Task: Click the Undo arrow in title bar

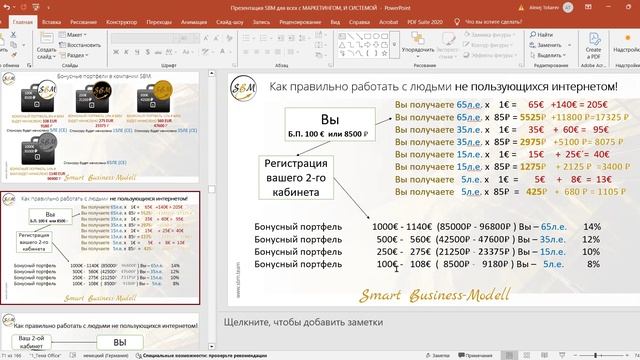Action: [7, 7]
